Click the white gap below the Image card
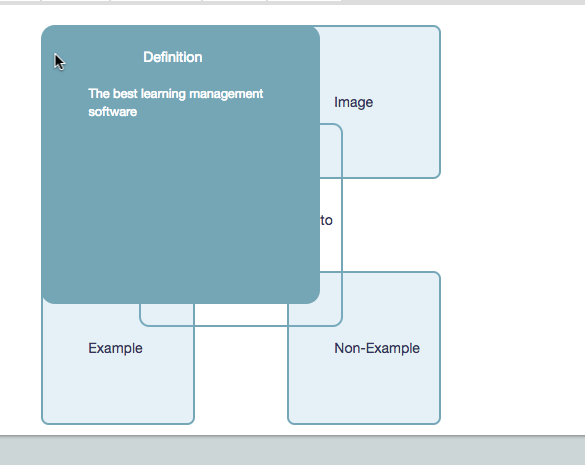Screen dimensions: 585x465 (392, 225)
